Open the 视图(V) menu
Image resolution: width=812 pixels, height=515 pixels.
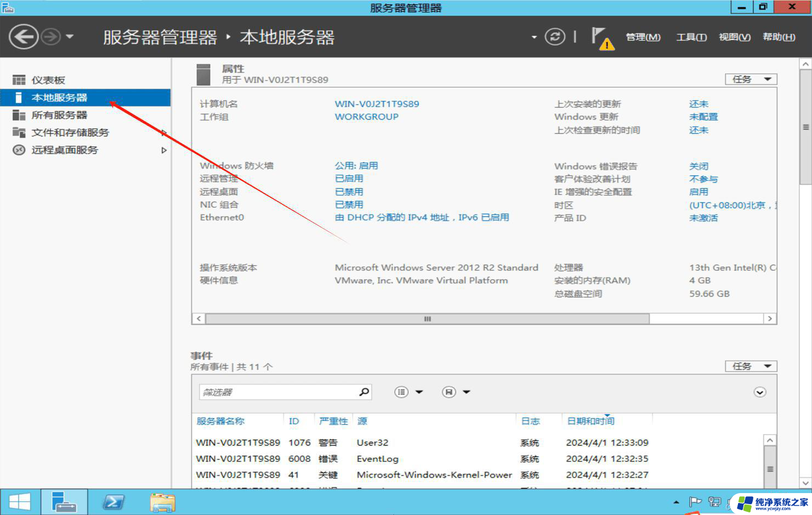pos(735,37)
